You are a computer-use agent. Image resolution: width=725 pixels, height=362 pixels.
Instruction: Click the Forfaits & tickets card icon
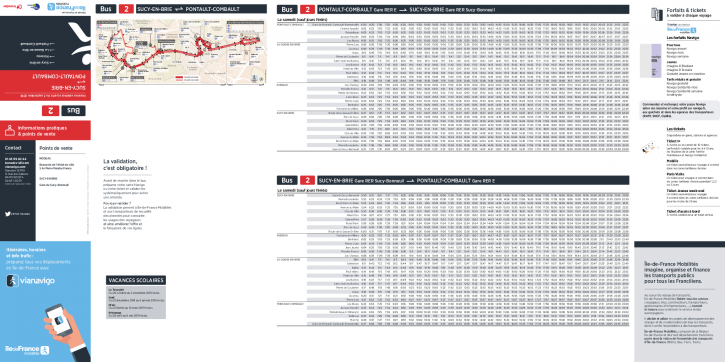(657, 13)
